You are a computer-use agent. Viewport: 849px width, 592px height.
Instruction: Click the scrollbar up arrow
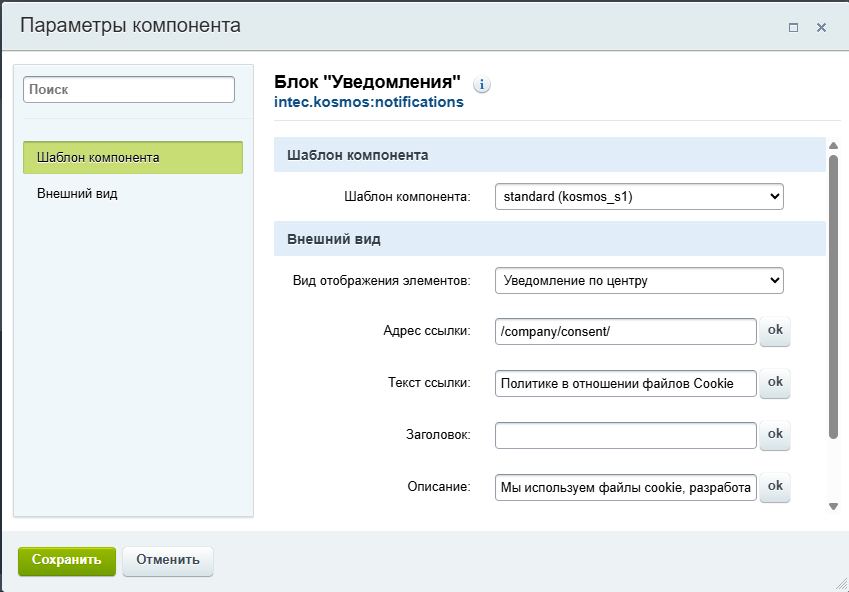coord(833,146)
